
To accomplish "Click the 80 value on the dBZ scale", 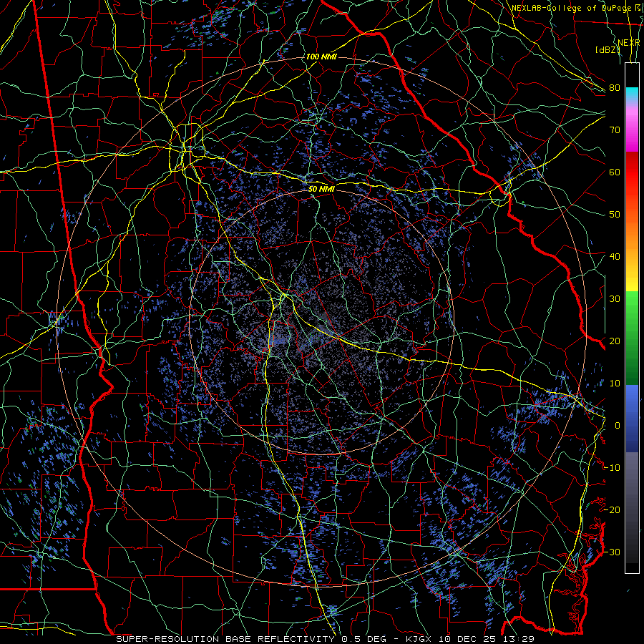I will [615, 87].
